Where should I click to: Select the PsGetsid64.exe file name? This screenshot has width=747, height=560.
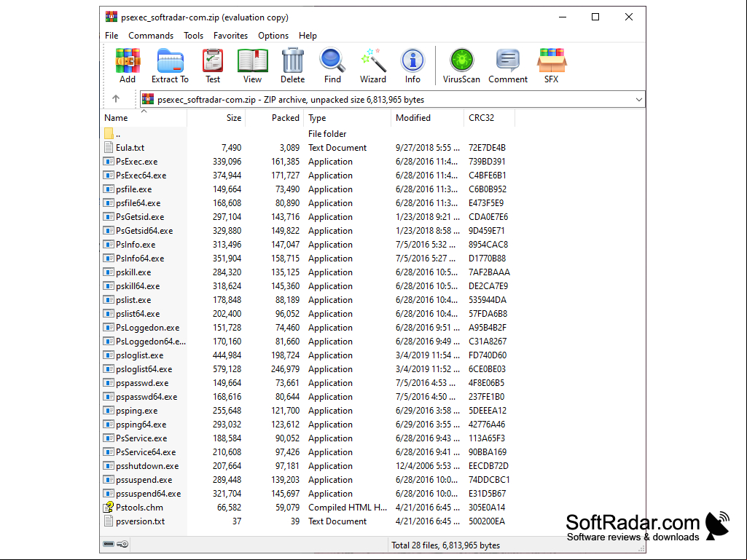tap(144, 230)
